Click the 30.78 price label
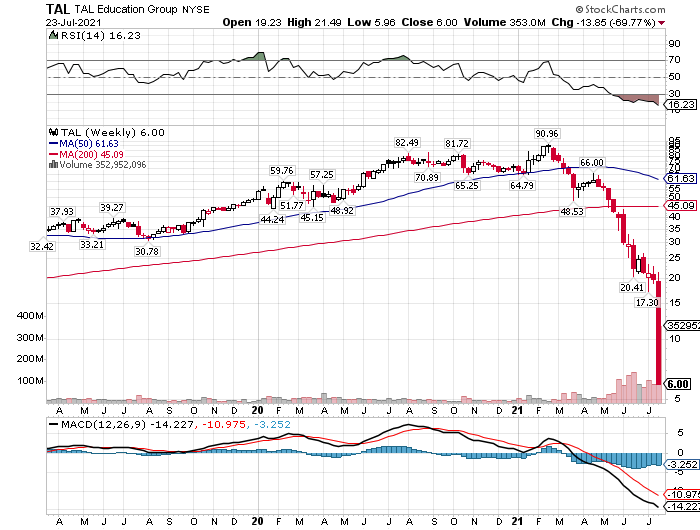700x530 pixels. [147, 251]
